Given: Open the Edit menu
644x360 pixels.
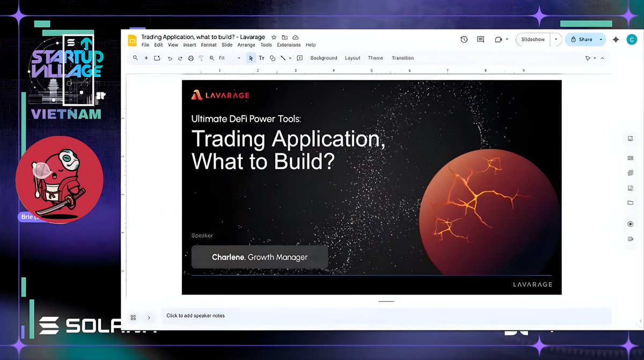Looking at the screenshot, I should point(158,45).
